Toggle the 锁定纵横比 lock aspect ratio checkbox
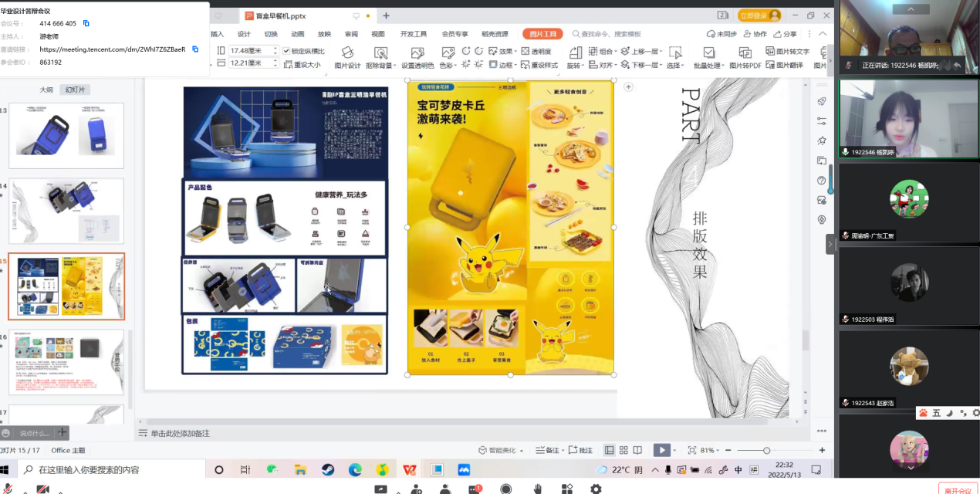 coord(286,51)
